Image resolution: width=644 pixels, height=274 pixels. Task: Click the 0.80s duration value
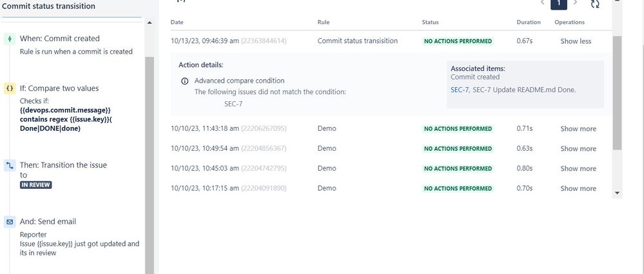click(525, 168)
